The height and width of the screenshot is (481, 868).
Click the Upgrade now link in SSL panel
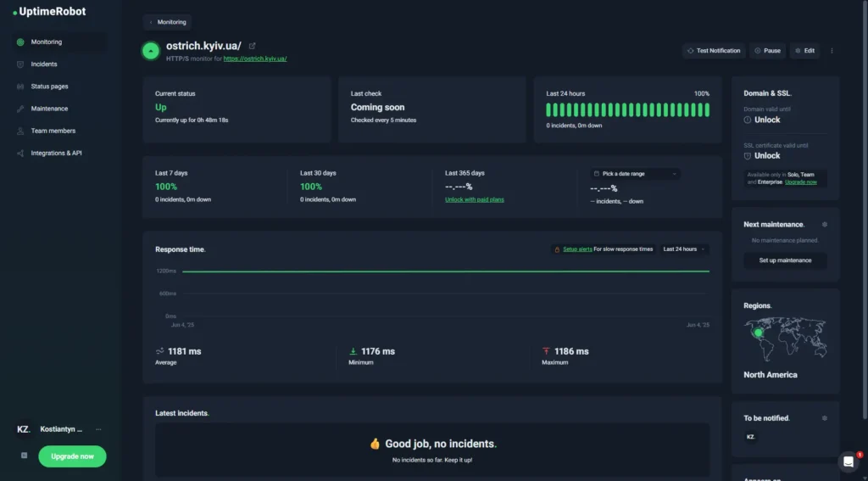tap(800, 182)
